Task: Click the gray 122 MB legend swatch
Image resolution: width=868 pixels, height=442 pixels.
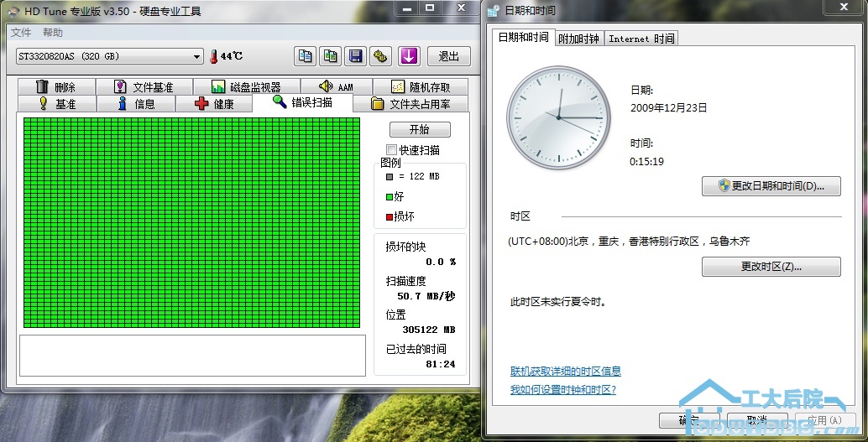Action: 390,176
